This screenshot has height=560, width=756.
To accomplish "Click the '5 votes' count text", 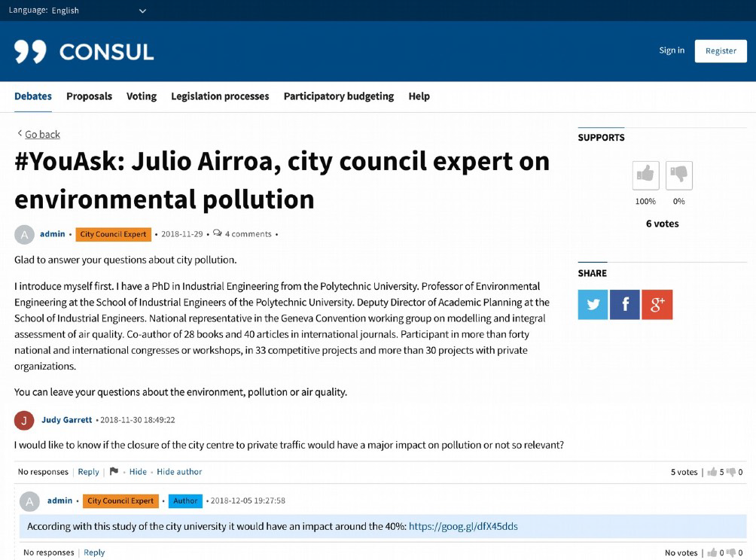I will click(x=684, y=472).
